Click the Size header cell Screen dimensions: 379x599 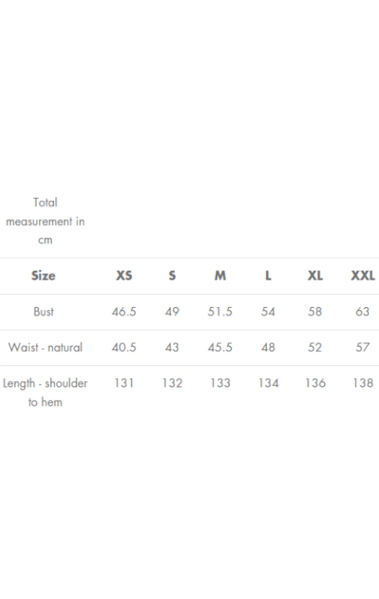[43, 275]
